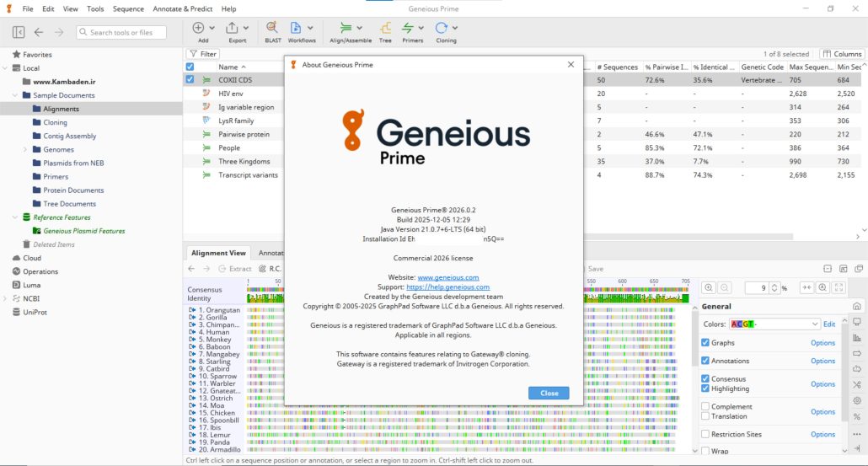Open the Align/Assemble dropdown arrow
This screenshot has height=466, width=868.
click(x=359, y=28)
